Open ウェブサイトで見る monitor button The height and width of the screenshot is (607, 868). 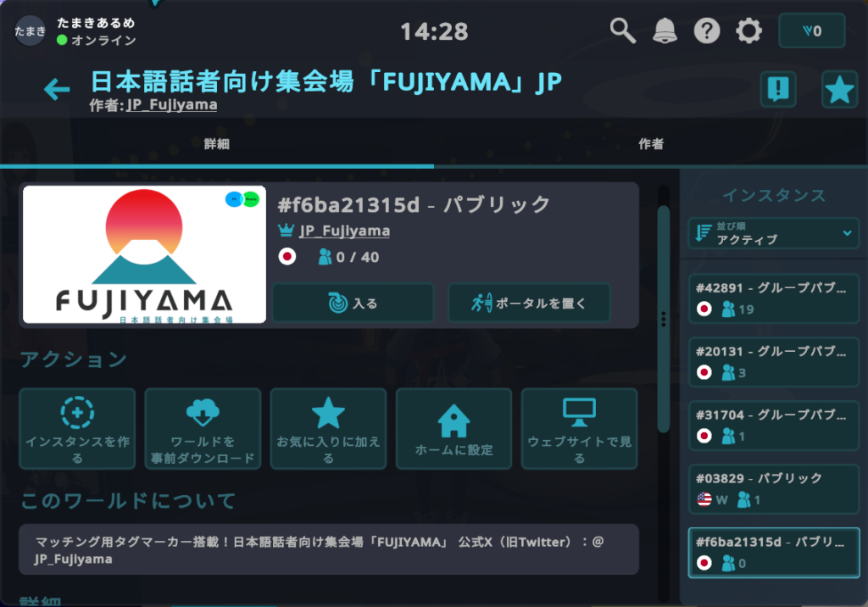tap(579, 428)
